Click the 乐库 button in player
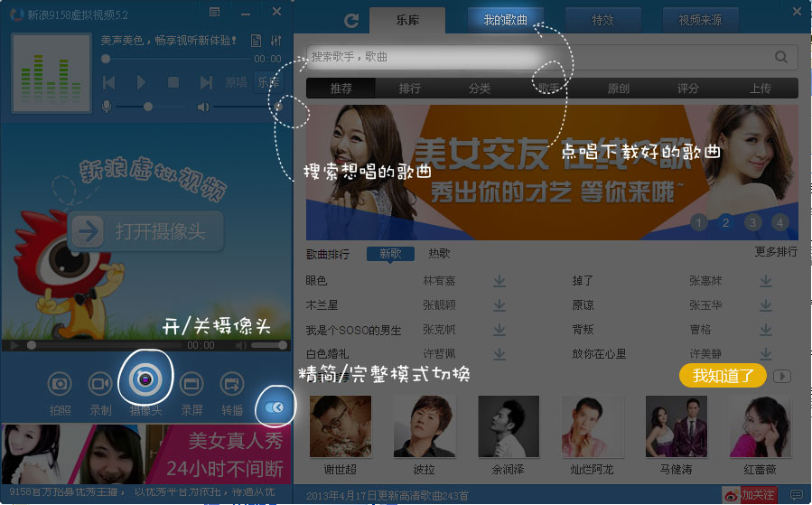The width and height of the screenshot is (812, 505). click(x=268, y=82)
